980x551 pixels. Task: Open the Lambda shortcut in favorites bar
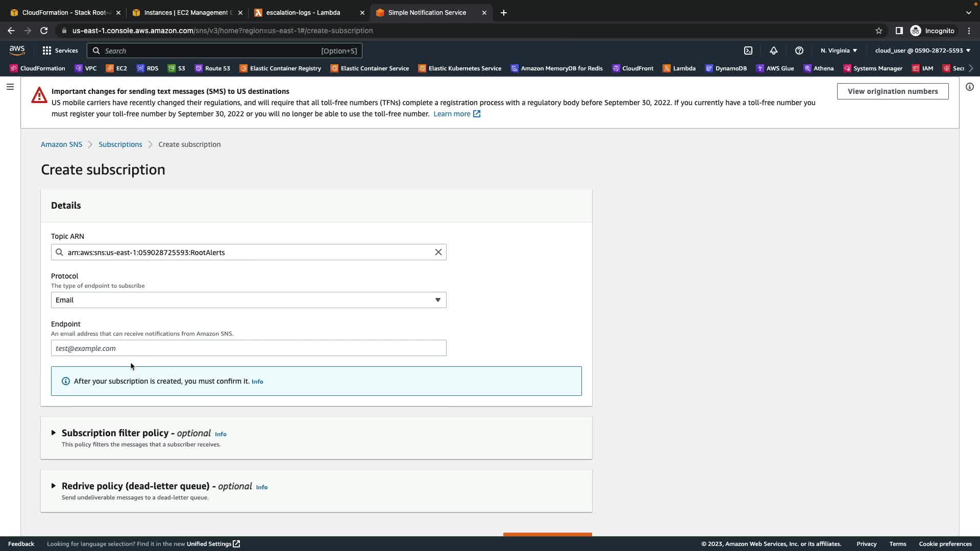[x=679, y=68]
